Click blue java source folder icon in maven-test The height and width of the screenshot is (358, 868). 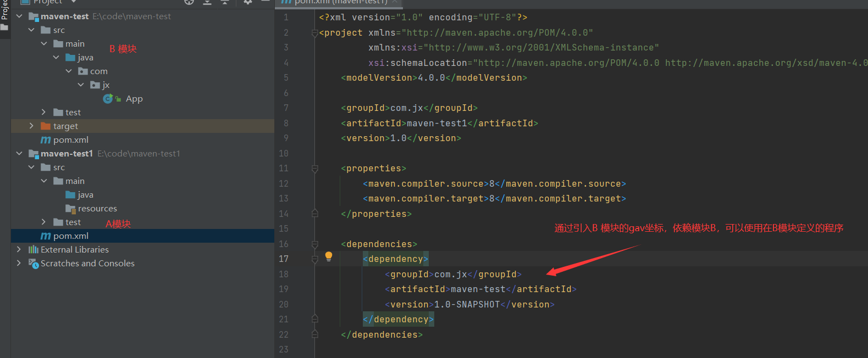tap(70, 58)
